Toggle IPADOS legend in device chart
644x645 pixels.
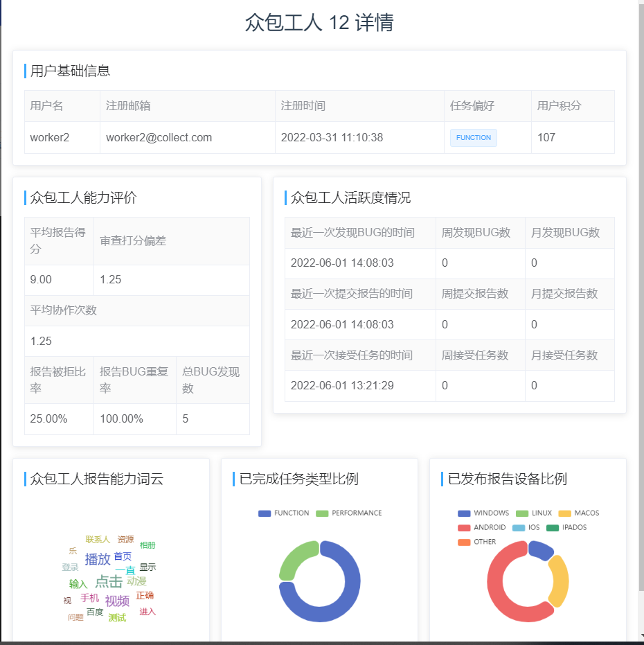coord(566,527)
